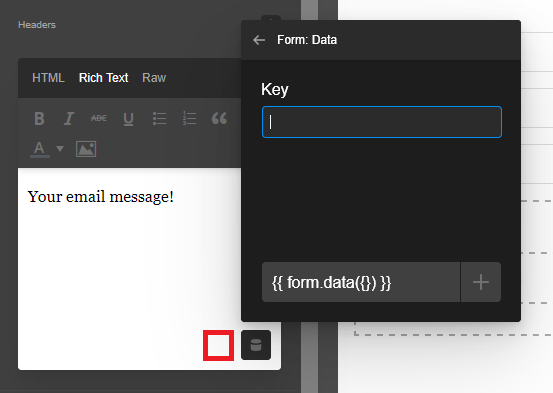Add the form.data expression with the plus button
This screenshot has width=553, height=393.
click(481, 282)
